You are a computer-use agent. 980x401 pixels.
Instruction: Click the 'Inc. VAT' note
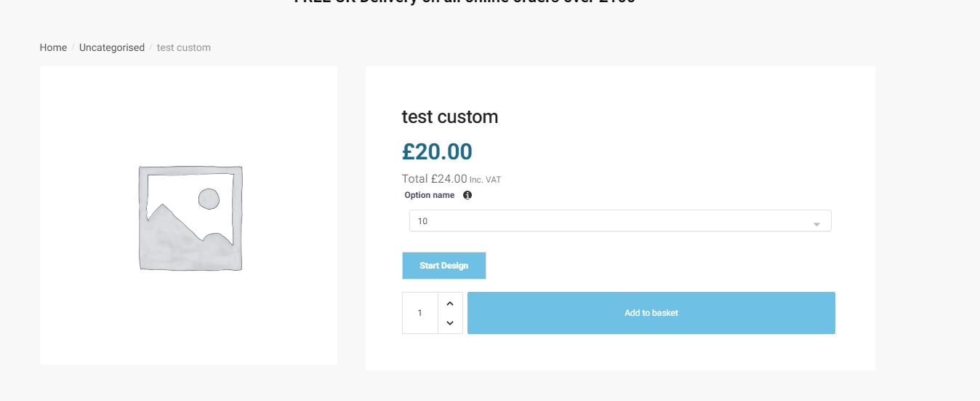pyautogui.click(x=486, y=179)
